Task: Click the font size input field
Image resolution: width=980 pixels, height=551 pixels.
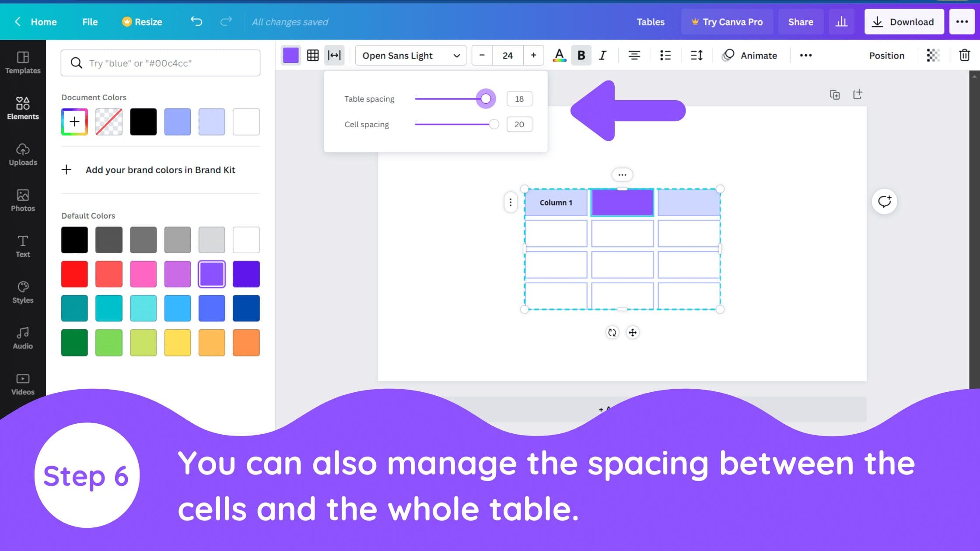Action: 508,55
